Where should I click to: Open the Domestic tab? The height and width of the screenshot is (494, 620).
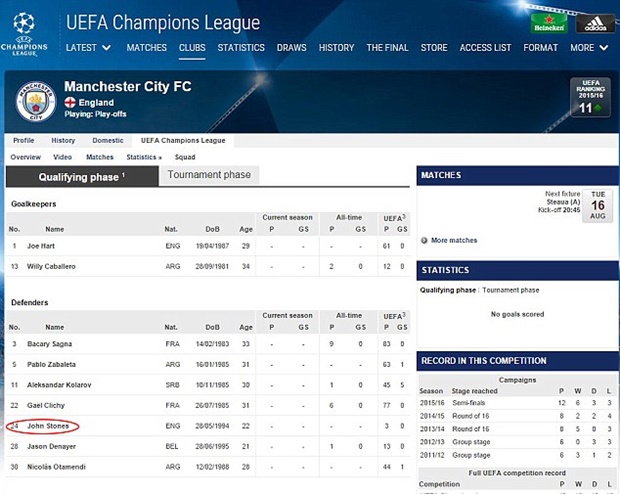point(108,141)
